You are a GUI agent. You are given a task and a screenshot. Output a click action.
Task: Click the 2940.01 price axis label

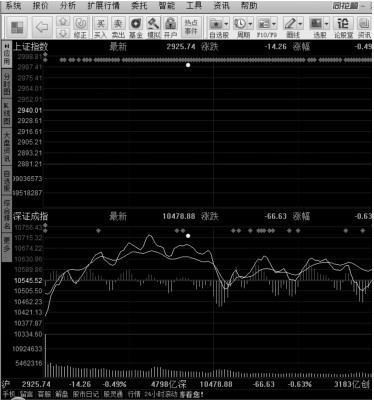tap(30, 110)
